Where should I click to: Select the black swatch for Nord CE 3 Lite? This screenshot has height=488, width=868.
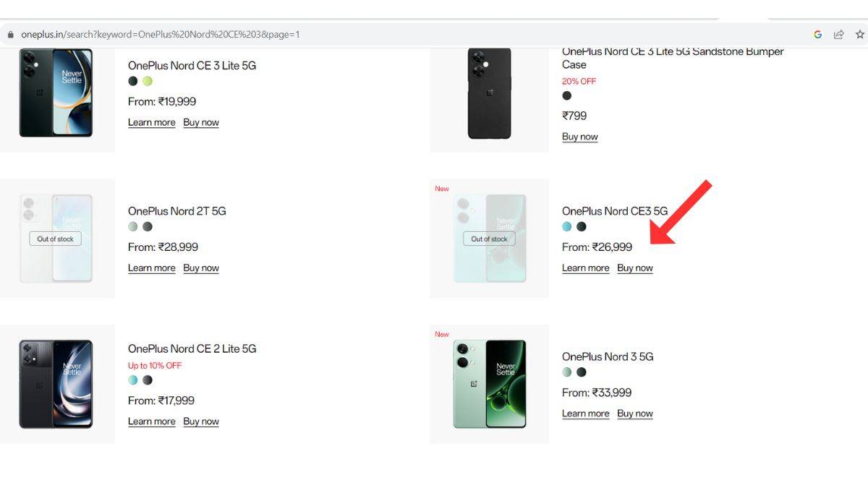pos(132,81)
